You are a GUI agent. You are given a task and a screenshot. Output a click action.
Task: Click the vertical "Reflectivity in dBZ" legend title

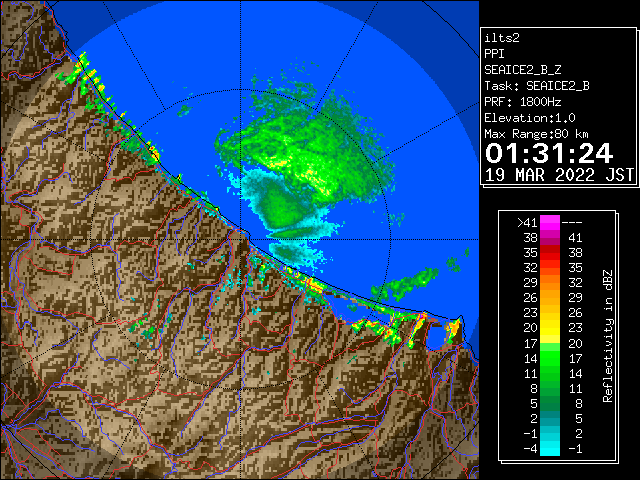click(608, 336)
